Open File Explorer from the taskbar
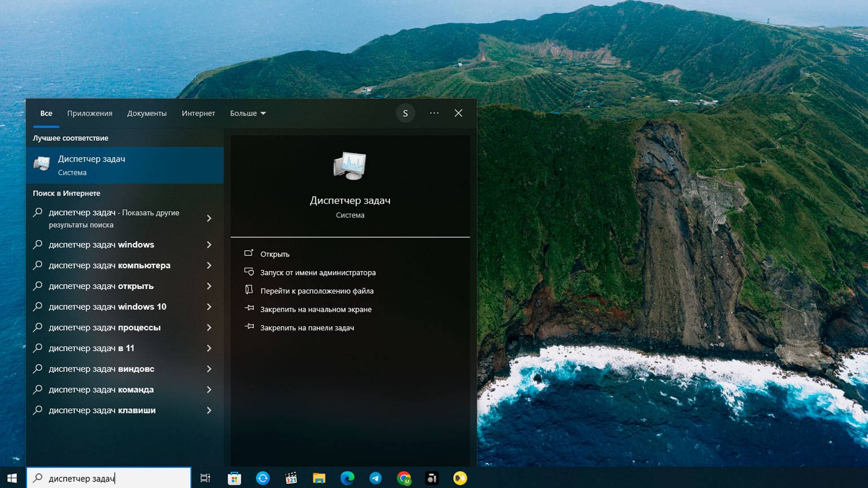This screenshot has height=488, width=868. point(319,478)
